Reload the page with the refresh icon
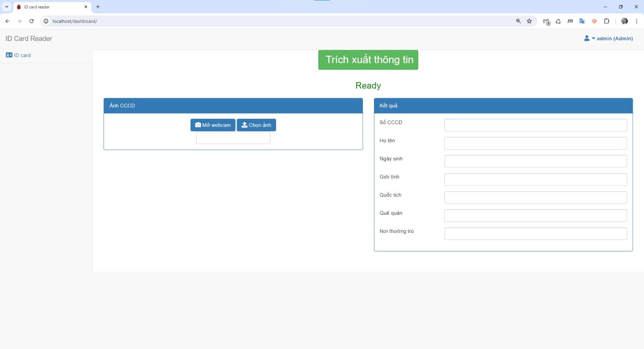The width and height of the screenshot is (644, 349). 31,21
